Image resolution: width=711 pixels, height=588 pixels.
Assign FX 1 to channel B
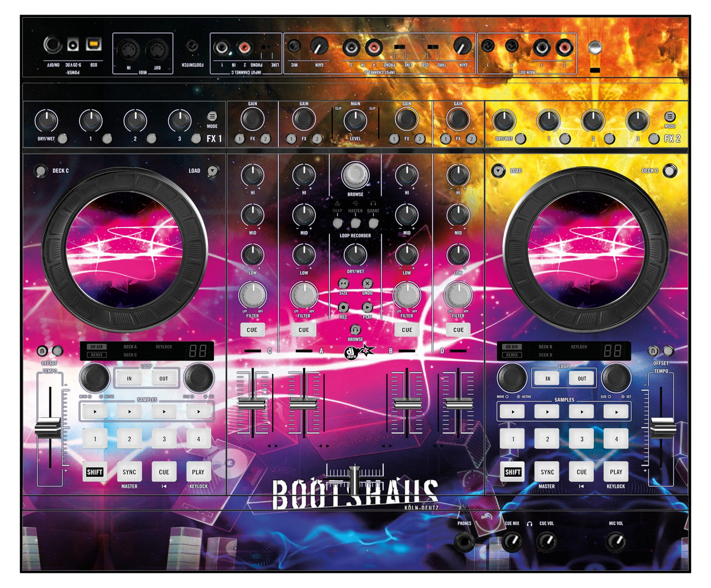[x=394, y=138]
